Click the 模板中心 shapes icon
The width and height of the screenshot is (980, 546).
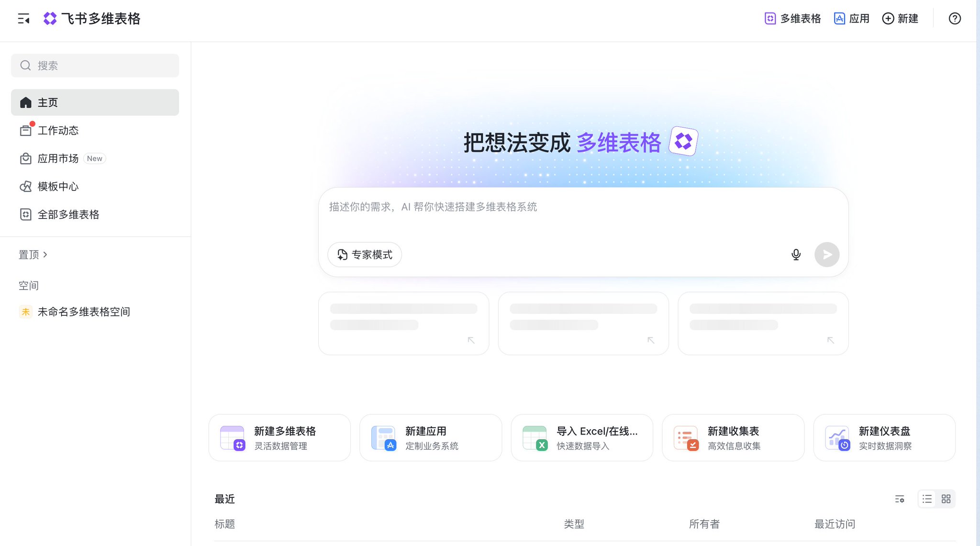[26, 187]
